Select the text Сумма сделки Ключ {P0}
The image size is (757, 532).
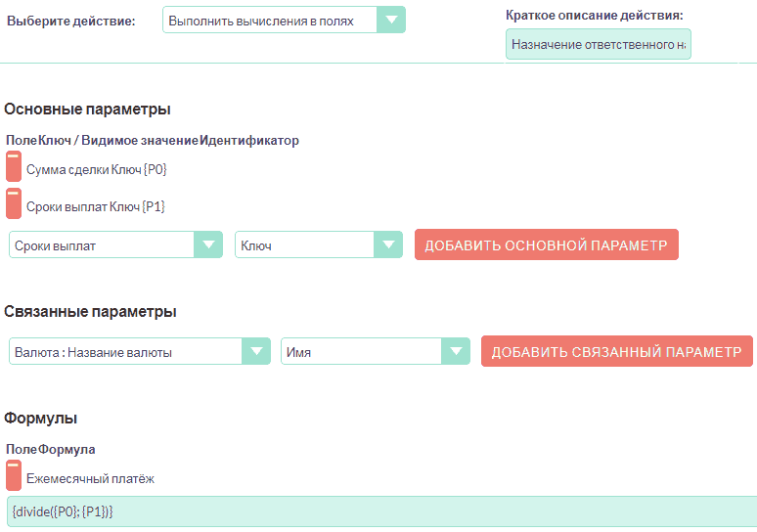point(96,169)
